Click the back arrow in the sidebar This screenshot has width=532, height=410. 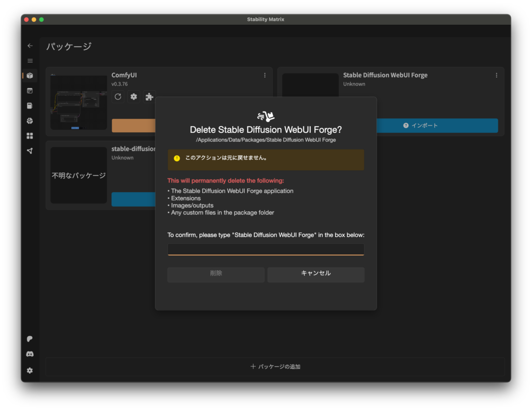coord(30,46)
